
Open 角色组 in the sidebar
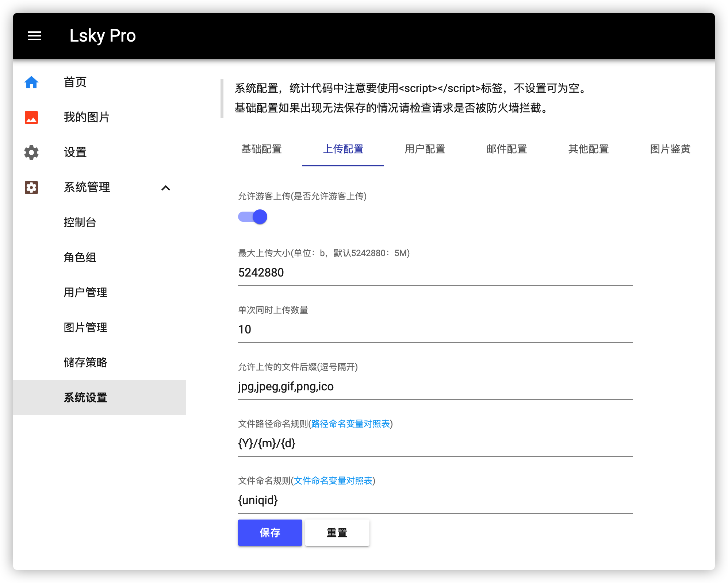(x=100, y=258)
